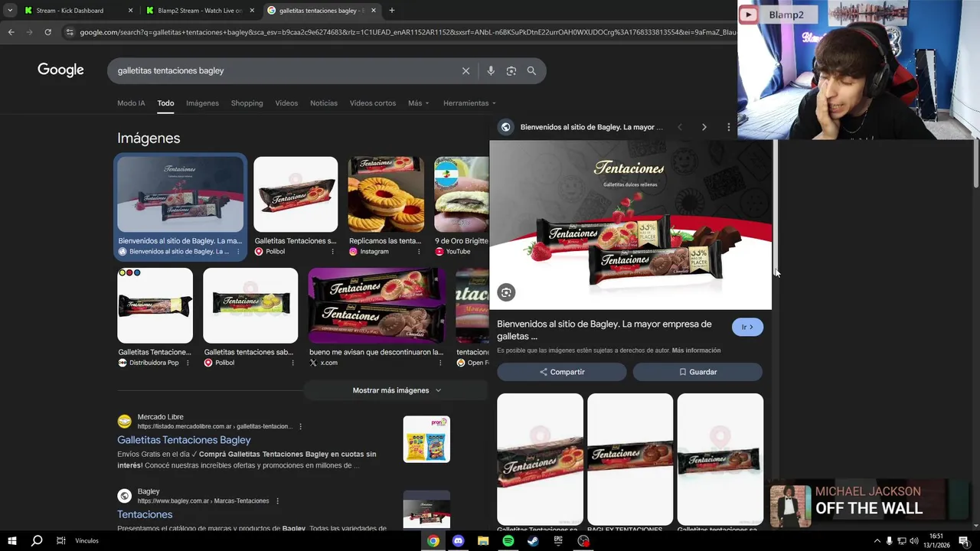Open Windows notification center
This screenshot has width=980, height=551.
coord(964,540)
